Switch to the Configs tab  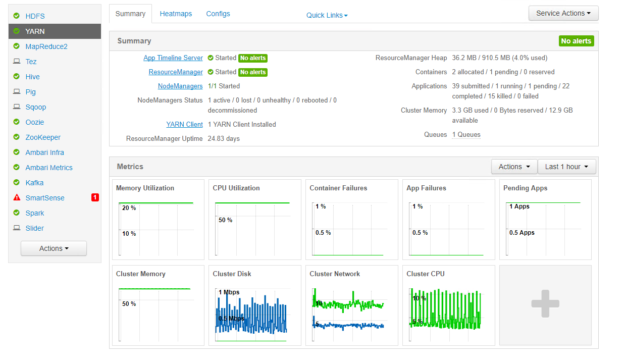pyautogui.click(x=218, y=14)
